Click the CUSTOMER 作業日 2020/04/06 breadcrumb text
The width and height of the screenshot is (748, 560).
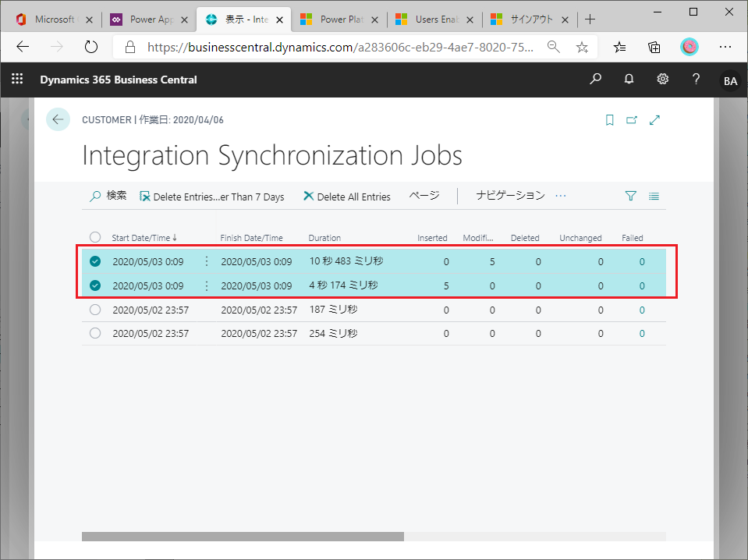click(153, 120)
